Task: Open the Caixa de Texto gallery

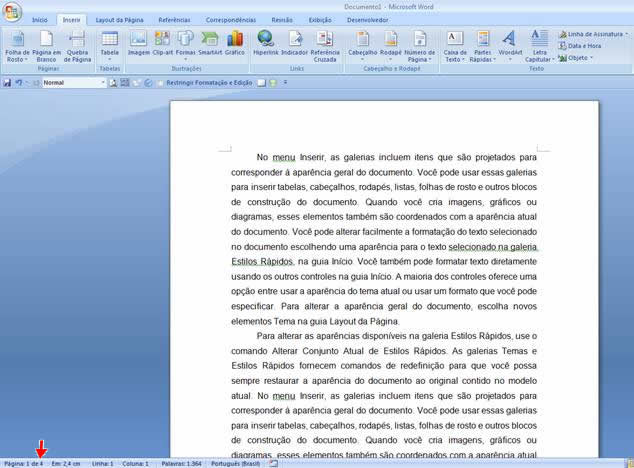Action: 455,47
